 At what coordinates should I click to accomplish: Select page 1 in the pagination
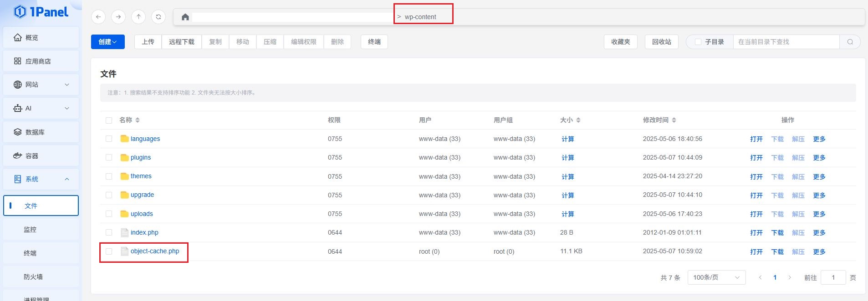coord(775,277)
